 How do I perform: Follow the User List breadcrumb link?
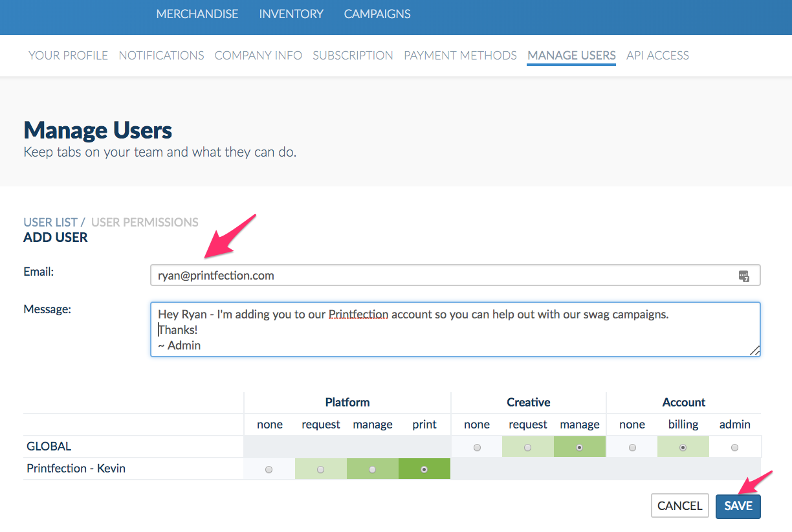click(50, 222)
